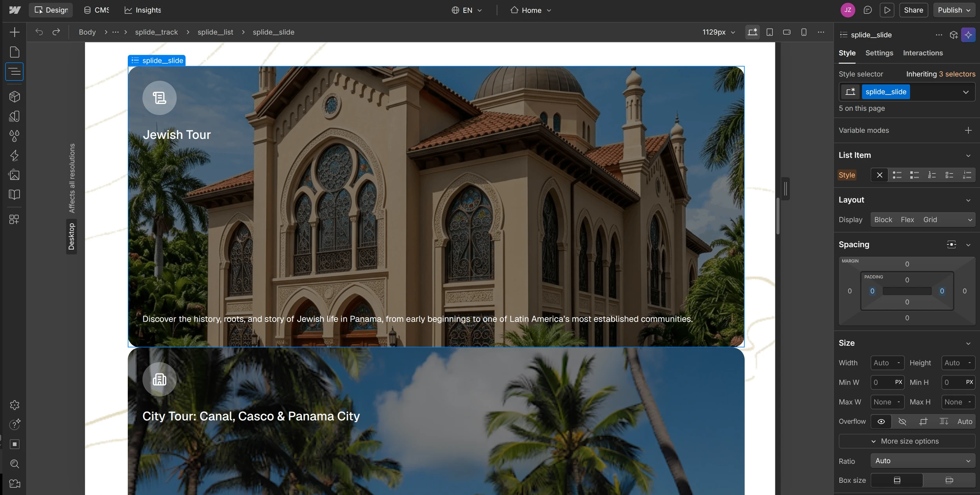The height and width of the screenshot is (495, 980).
Task: Click the Publish button
Action: click(954, 10)
